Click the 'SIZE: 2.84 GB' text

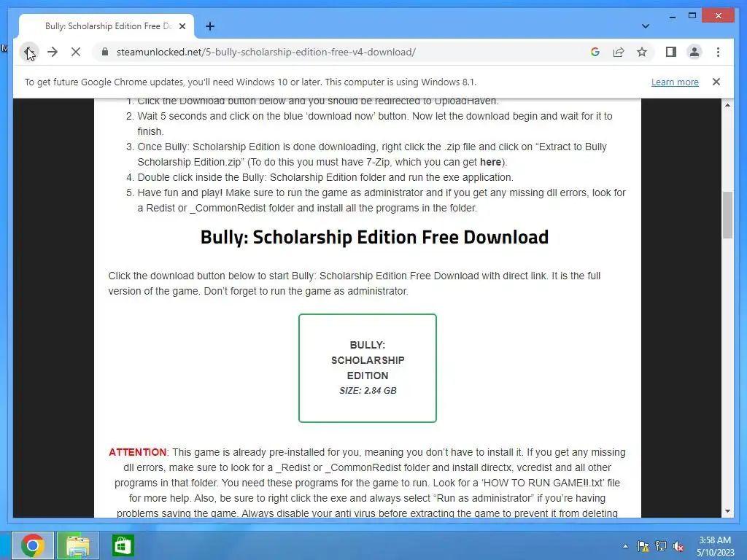(368, 391)
